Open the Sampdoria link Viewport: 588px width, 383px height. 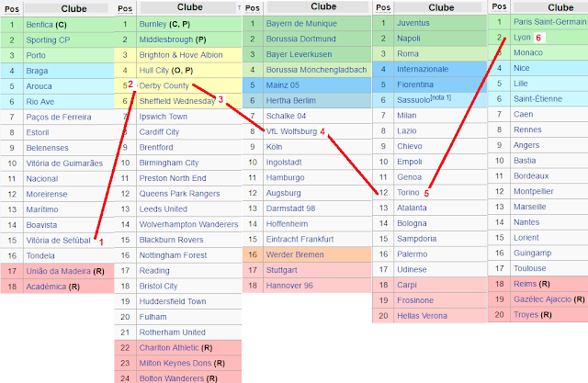(416, 239)
